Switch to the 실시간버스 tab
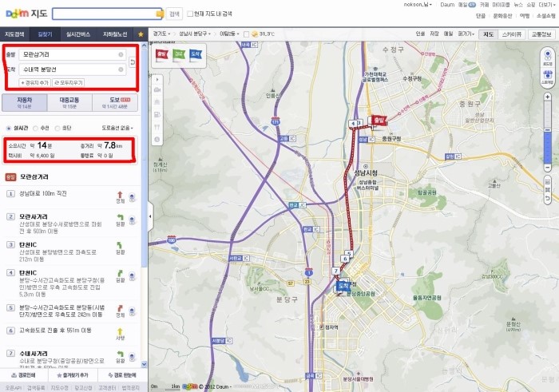Viewport: 559px width, 392px height. [x=78, y=34]
